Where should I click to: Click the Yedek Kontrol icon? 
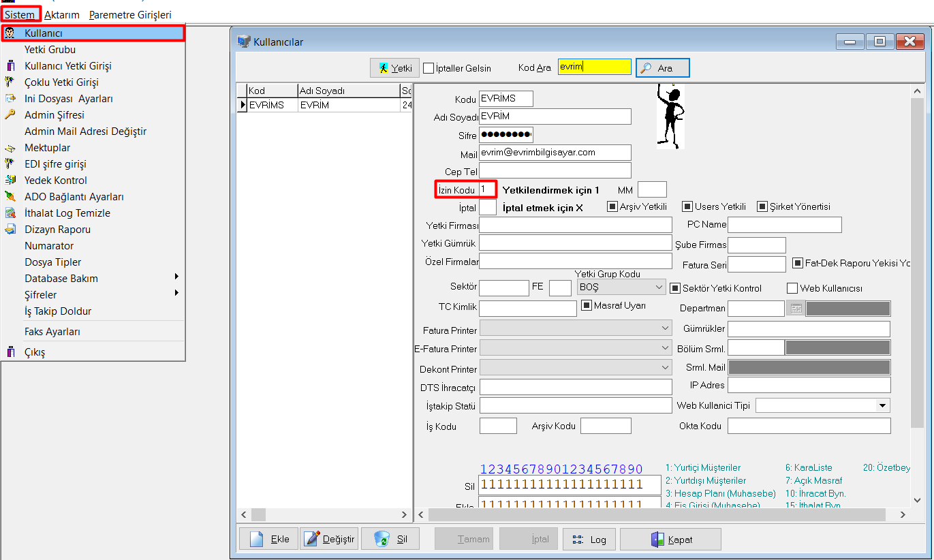[x=10, y=181]
